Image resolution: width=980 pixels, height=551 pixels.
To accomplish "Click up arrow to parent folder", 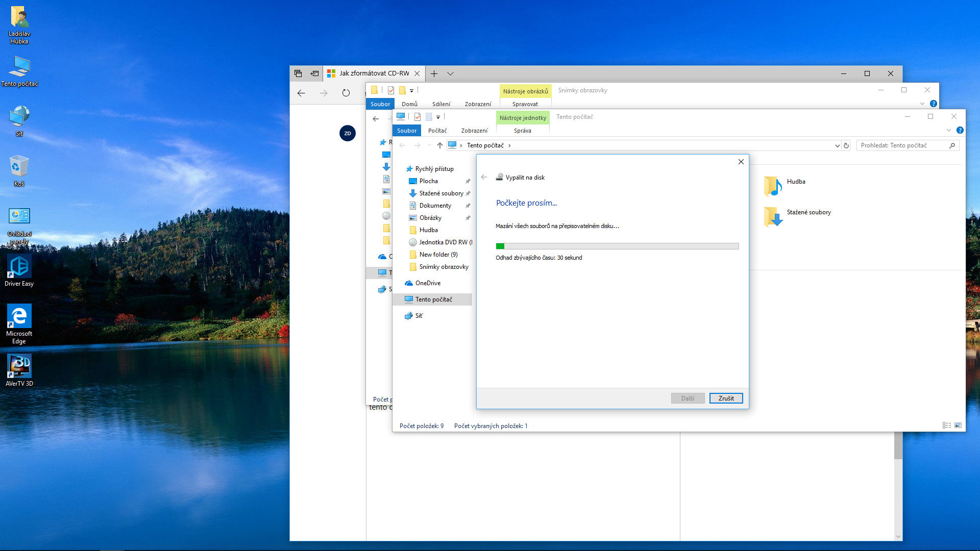I will (439, 145).
